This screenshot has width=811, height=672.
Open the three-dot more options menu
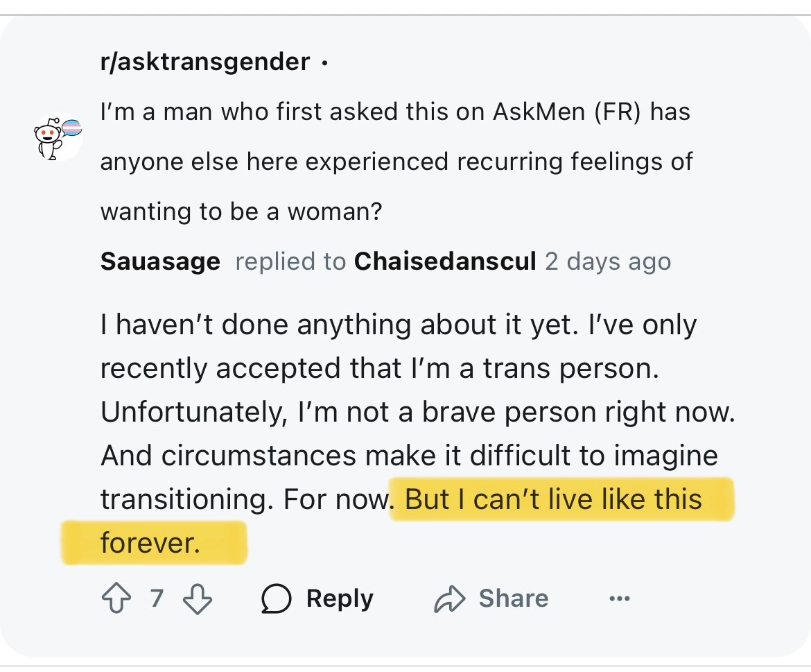tap(619, 598)
